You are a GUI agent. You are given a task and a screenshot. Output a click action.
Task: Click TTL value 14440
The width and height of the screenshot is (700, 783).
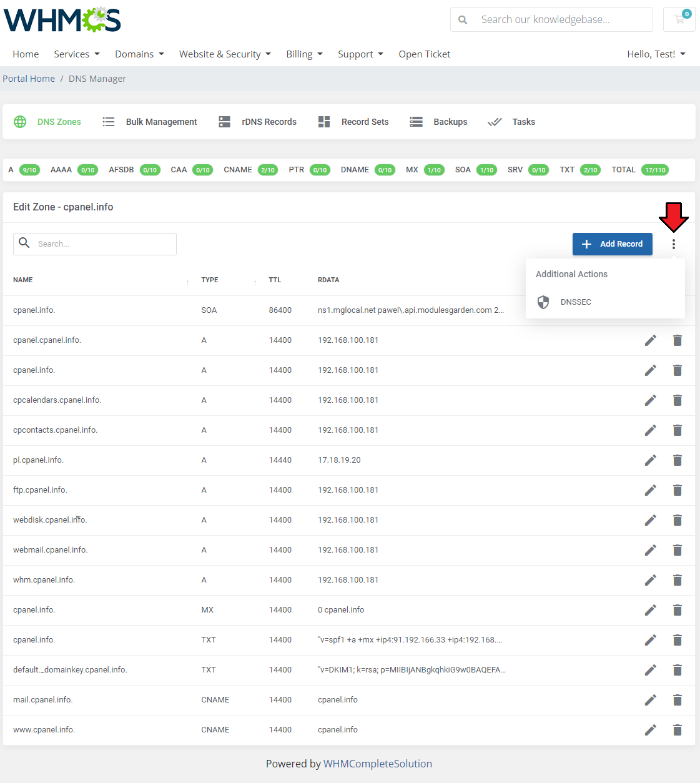pos(280,460)
